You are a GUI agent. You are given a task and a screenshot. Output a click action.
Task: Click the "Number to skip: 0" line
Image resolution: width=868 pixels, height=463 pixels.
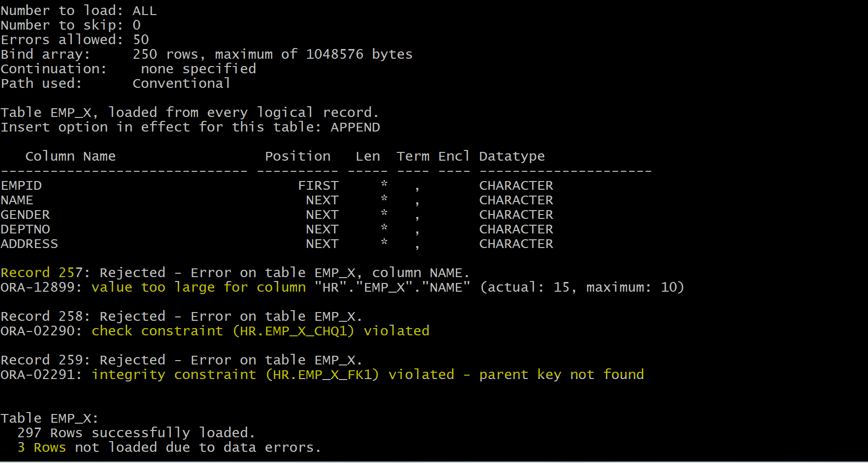71,25
